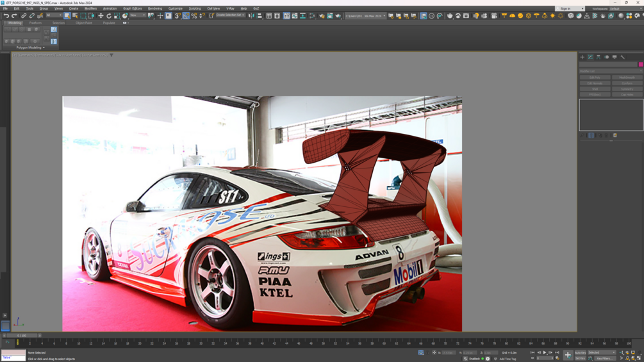644x362 pixels.
Task: Open the reference coordinate View dropdown
Action: pos(137,15)
